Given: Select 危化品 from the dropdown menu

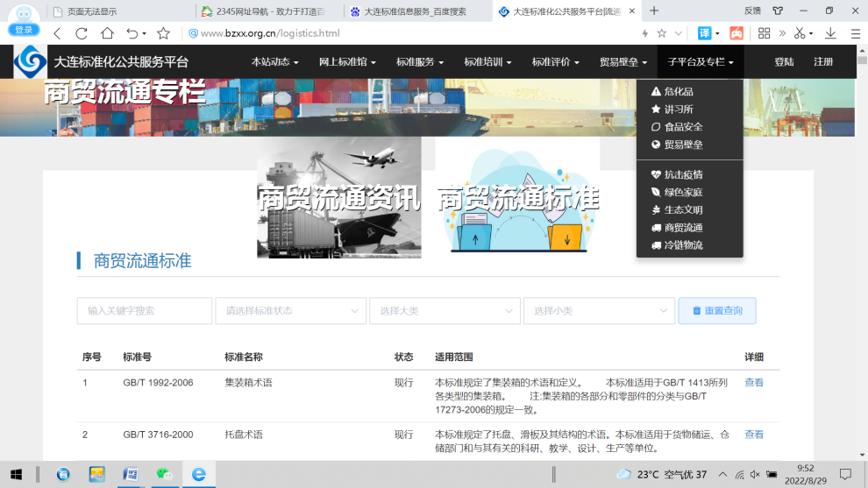Looking at the screenshot, I should point(678,92).
